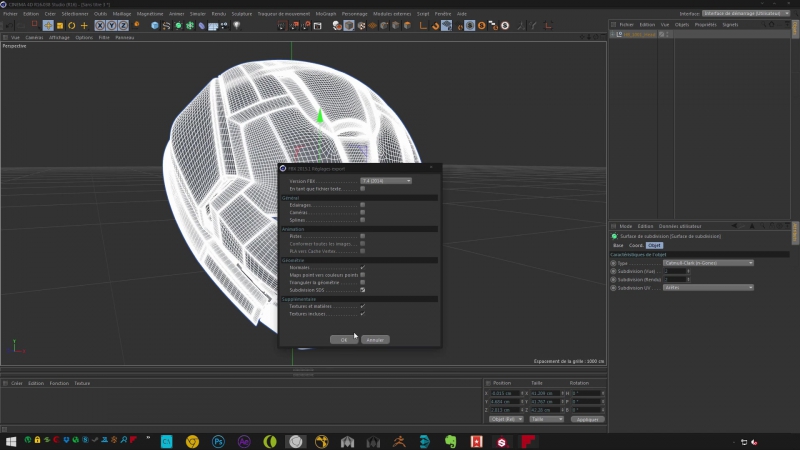Toggle the Subdivision SDS checkbox
The height and width of the screenshot is (450, 800).
click(x=363, y=290)
